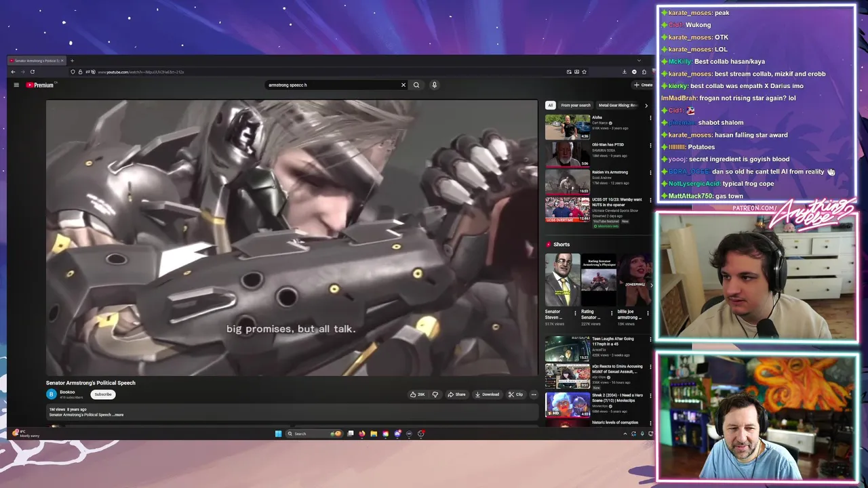This screenshot has width=868, height=488.
Task: Open xQc Reacts to Emiru video
Action: coord(568,376)
